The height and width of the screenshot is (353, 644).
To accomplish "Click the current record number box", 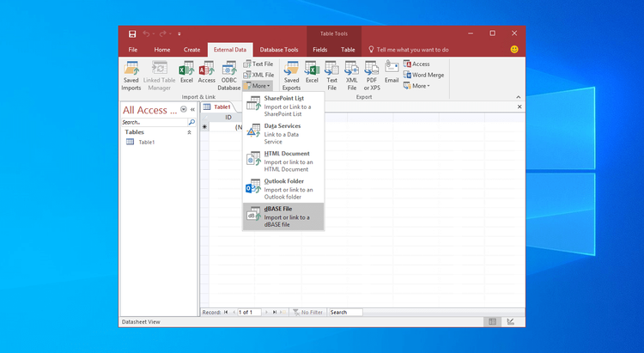I will click(x=249, y=313).
